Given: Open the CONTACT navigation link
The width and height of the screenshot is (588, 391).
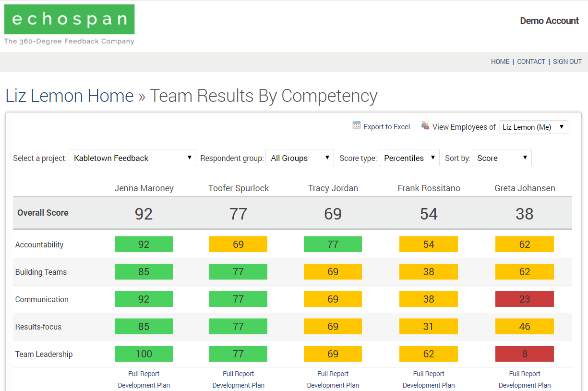Looking at the screenshot, I should [531, 61].
